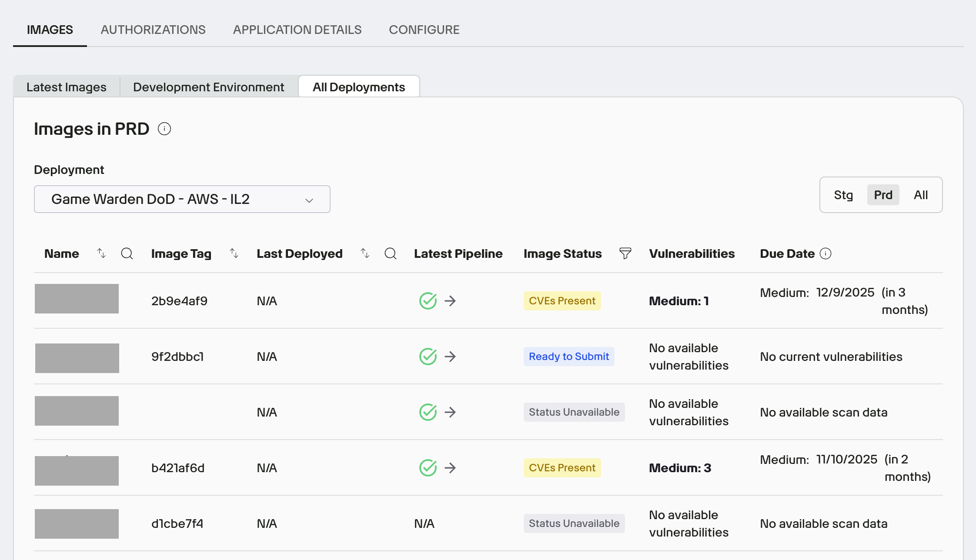Open the info tooltip next to Images in PRD
The image size is (976, 560).
[164, 129]
